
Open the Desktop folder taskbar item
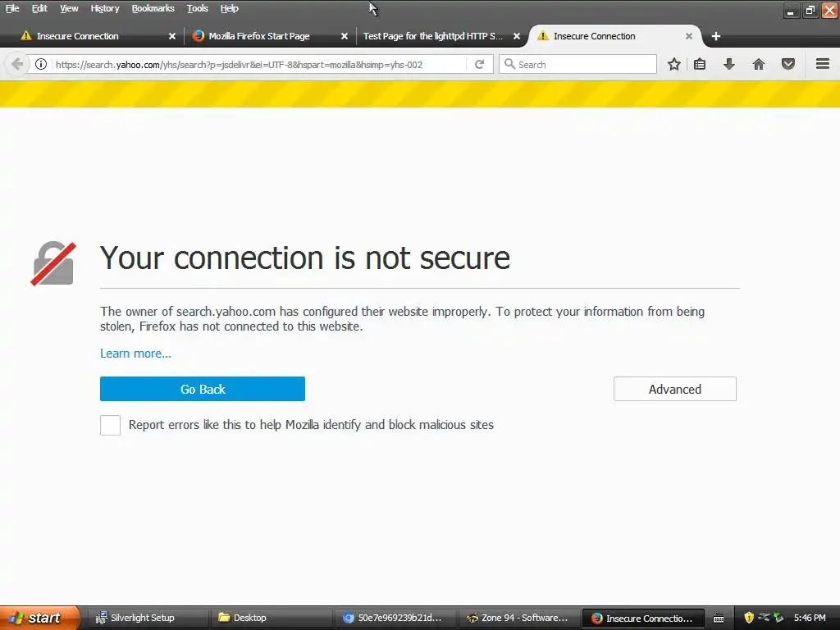pyautogui.click(x=271, y=618)
